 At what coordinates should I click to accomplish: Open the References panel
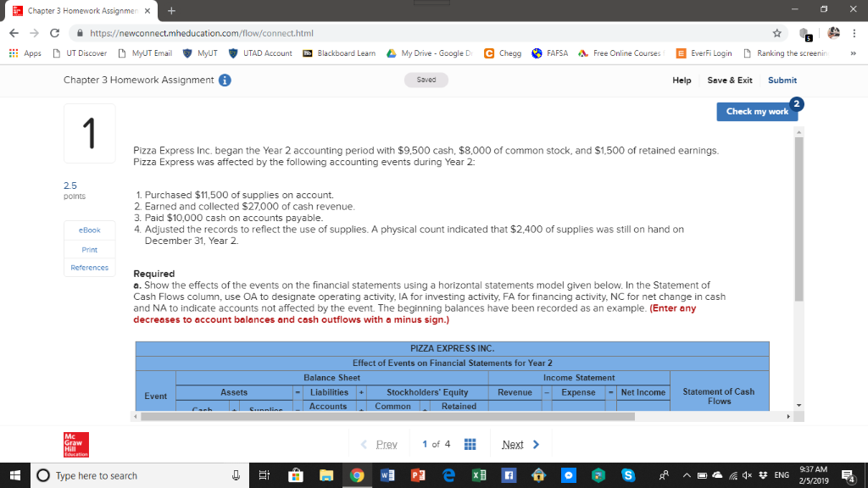[89, 267]
